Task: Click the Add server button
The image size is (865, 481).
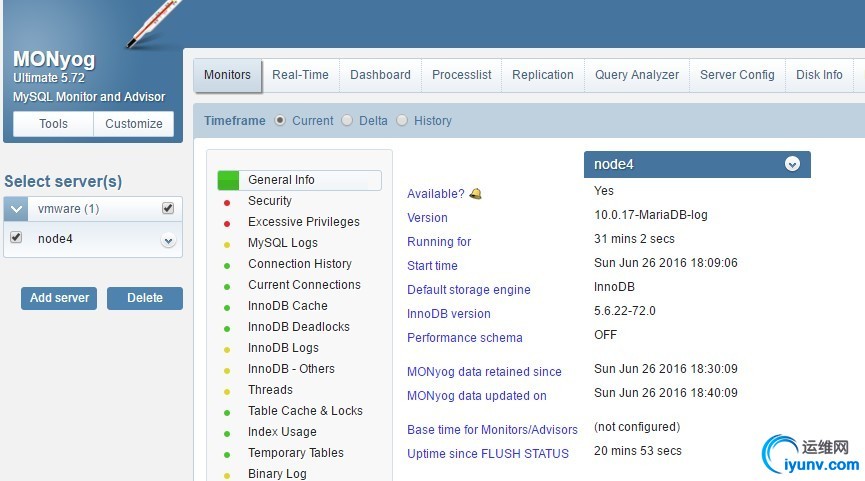Action: (x=59, y=298)
